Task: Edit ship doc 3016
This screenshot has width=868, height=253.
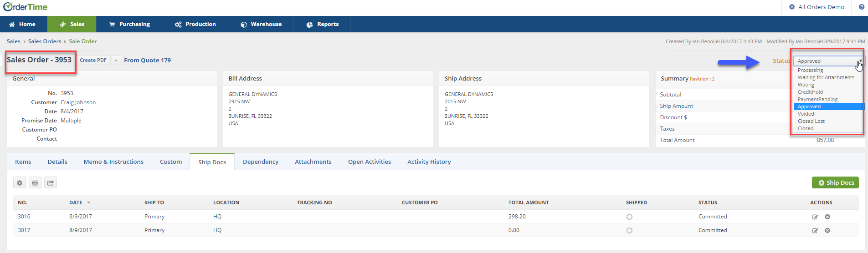Action: click(x=815, y=217)
